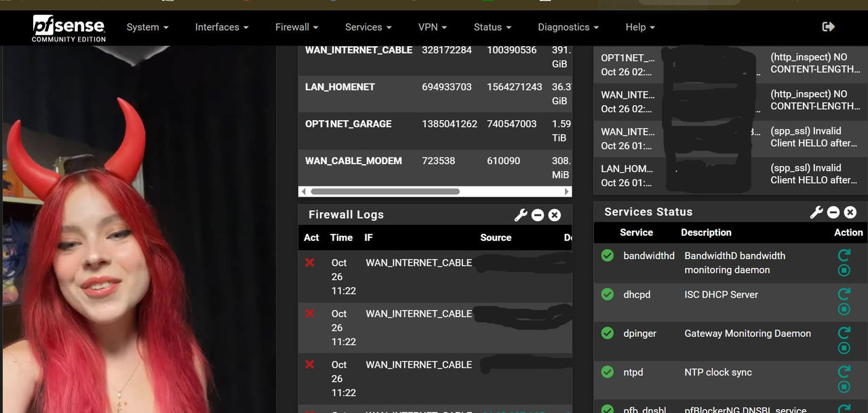Click block icon of second firewall log row
Screen dimensions: 868x413
[x=310, y=313]
